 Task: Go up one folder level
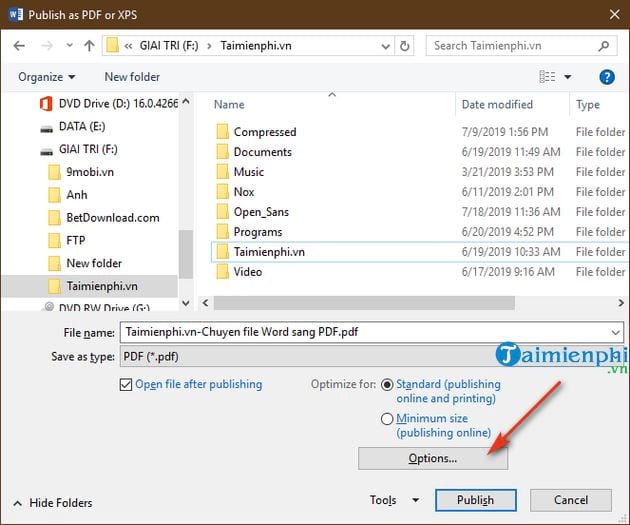(89, 45)
